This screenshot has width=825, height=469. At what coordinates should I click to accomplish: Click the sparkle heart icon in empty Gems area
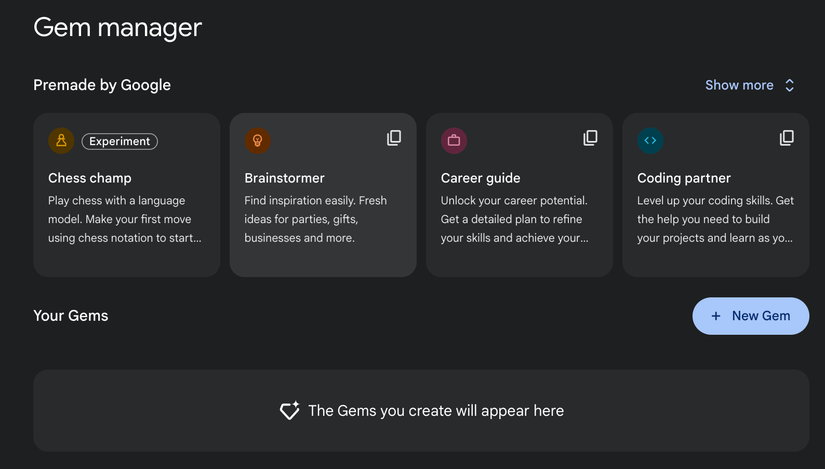290,411
